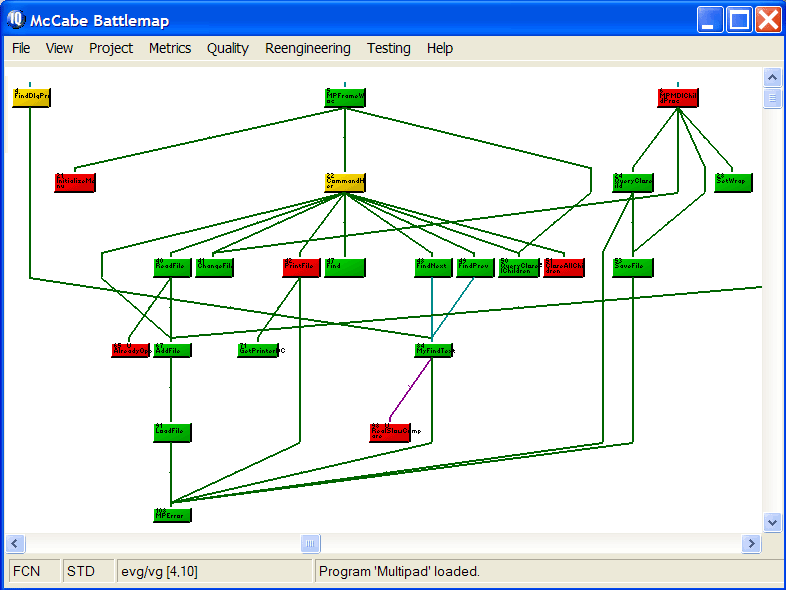This screenshot has height=590, width=786.
Task: Close the McCabe Battlemap window
Action: [768, 20]
